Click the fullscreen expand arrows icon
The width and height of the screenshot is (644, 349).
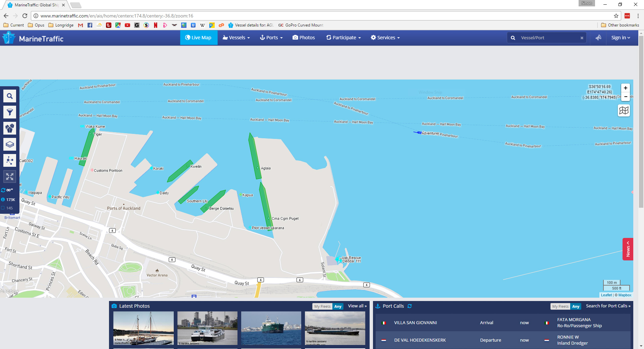pos(10,177)
